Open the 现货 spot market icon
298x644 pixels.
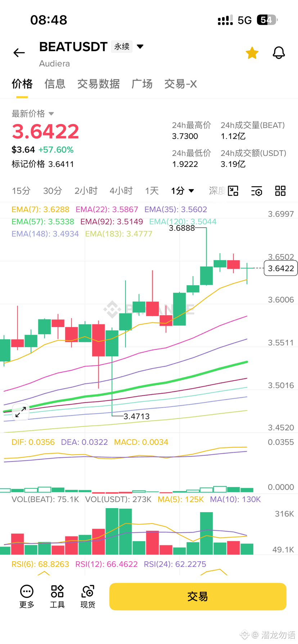click(x=88, y=597)
